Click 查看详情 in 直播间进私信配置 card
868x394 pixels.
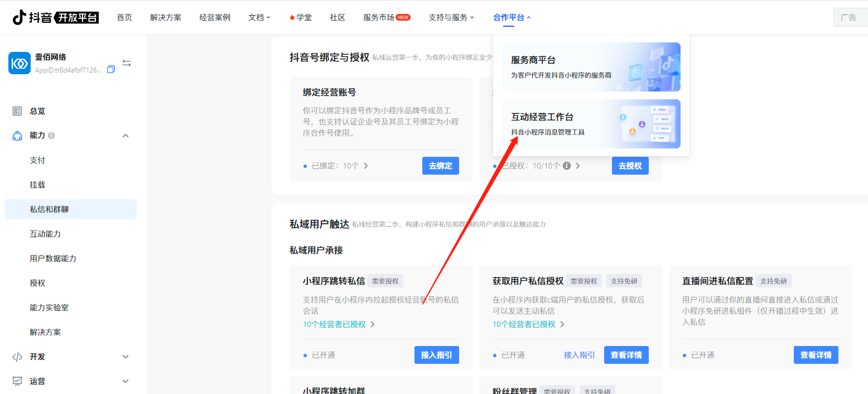(816, 355)
